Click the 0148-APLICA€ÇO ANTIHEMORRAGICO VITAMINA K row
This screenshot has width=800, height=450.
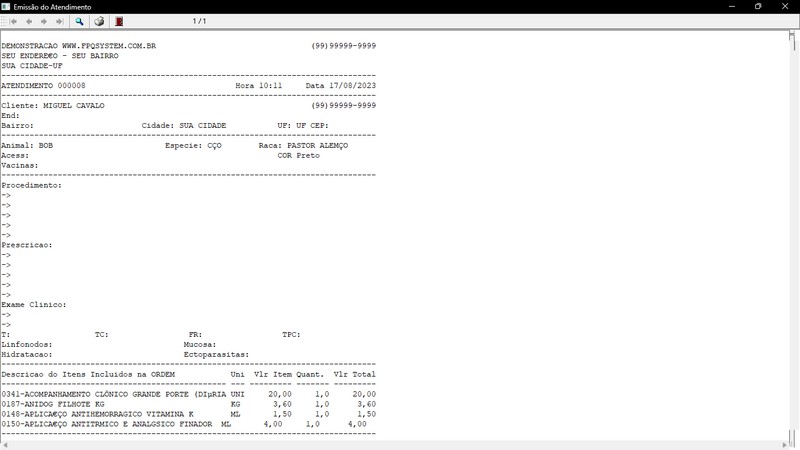tap(188, 414)
